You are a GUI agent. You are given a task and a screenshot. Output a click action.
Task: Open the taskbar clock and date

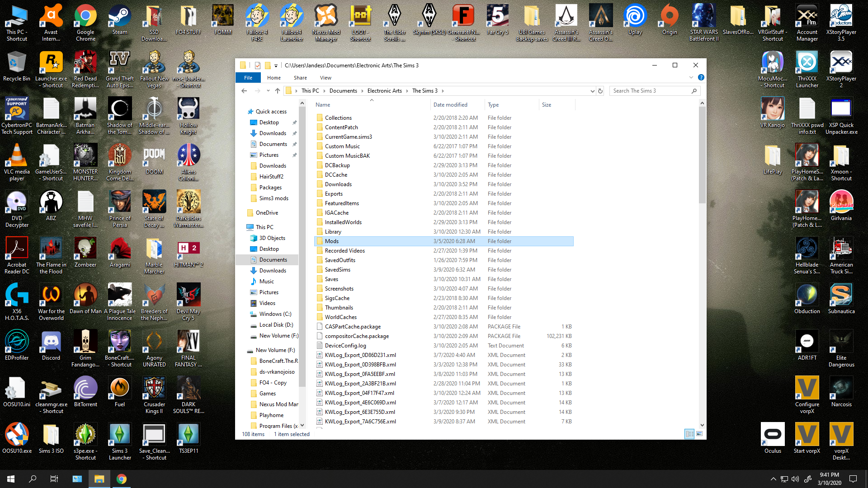(x=830, y=479)
